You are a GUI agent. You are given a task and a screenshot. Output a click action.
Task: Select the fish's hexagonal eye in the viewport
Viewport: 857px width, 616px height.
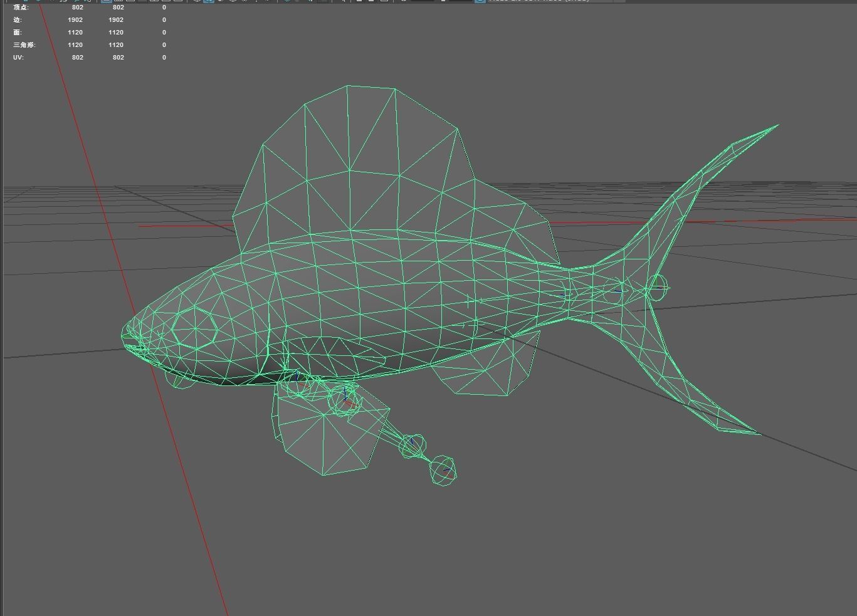[194, 328]
